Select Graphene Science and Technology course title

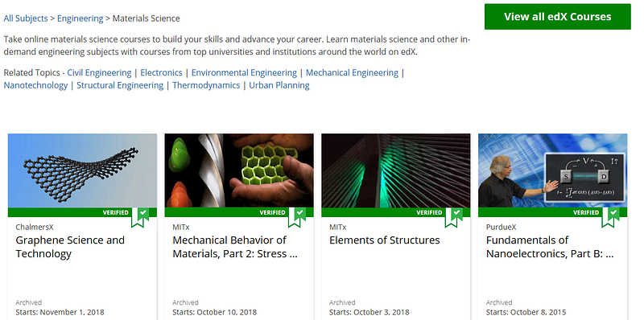(x=70, y=247)
